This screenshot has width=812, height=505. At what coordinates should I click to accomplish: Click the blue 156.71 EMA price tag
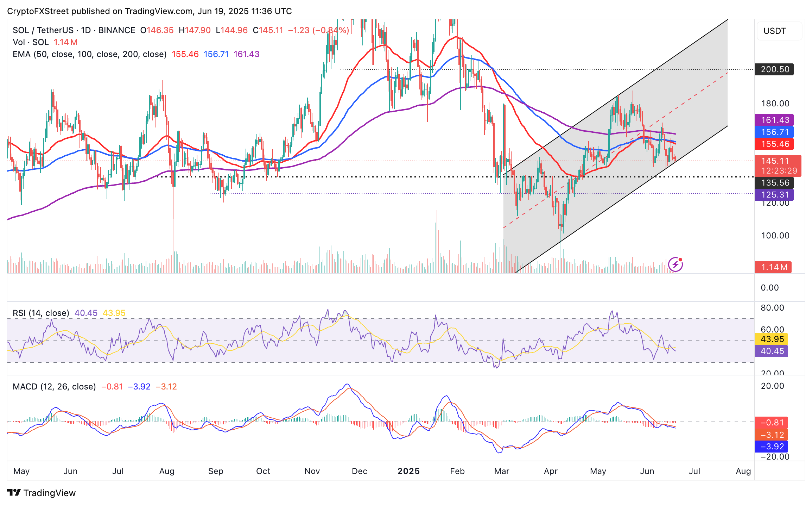click(774, 132)
